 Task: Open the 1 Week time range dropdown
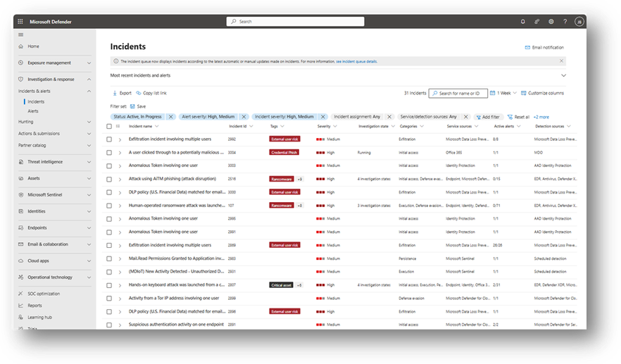[503, 93]
